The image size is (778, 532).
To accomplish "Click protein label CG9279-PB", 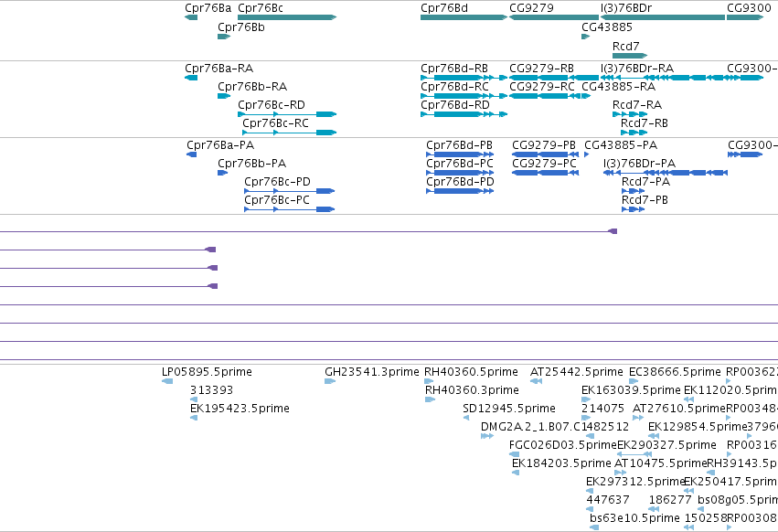I will (x=544, y=145).
